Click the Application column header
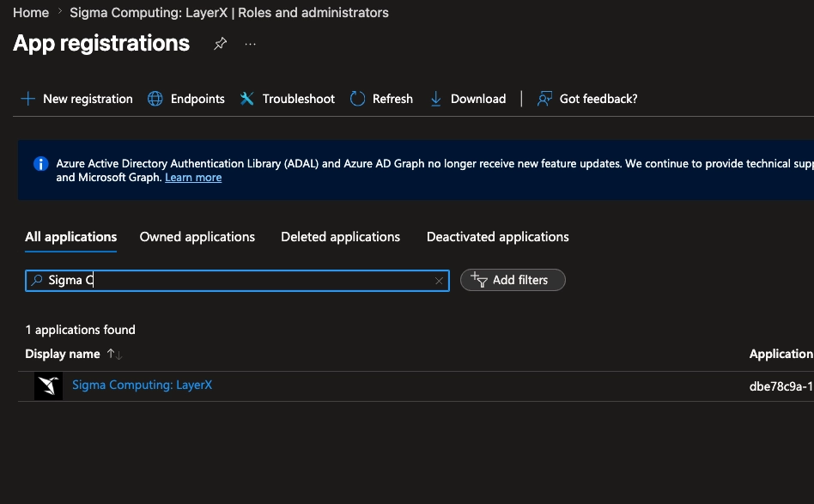The height and width of the screenshot is (504, 814). 781,354
